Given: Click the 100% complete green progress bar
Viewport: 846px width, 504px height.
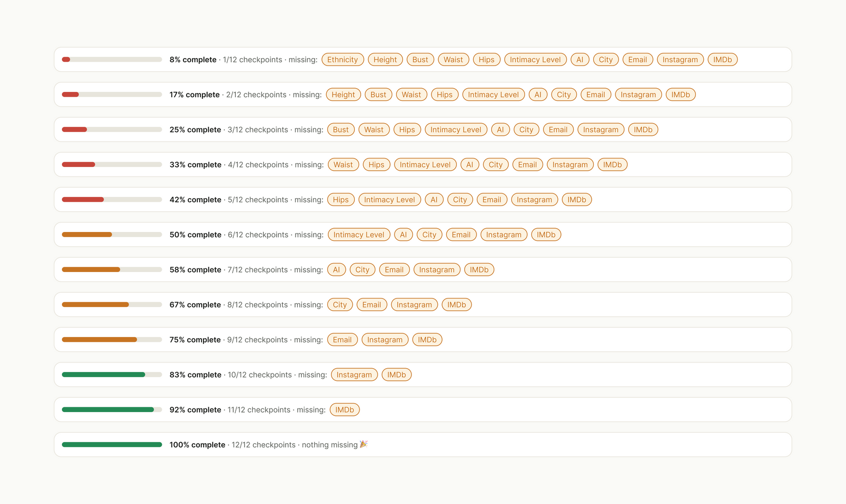Looking at the screenshot, I should (112, 445).
